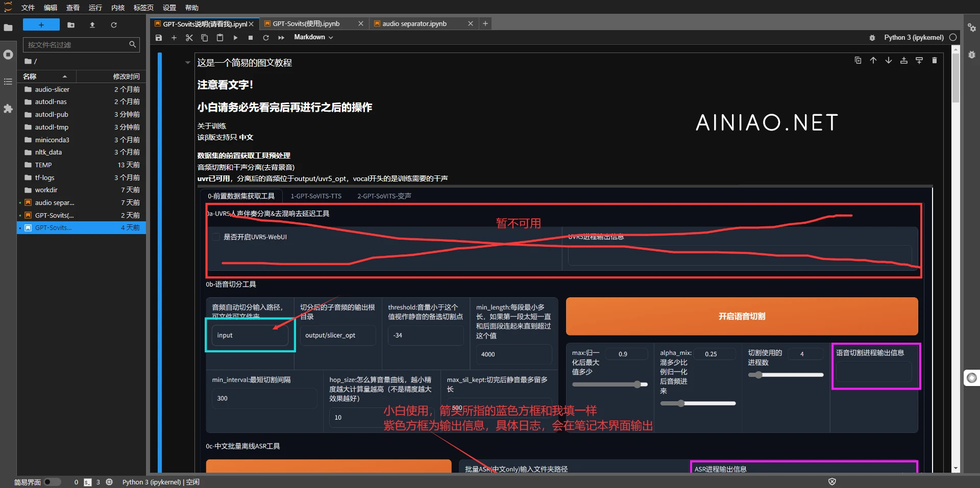The image size is (980, 488).
Task: Paste cell from the clipboard icon
Action: click(x=220, y=38)
